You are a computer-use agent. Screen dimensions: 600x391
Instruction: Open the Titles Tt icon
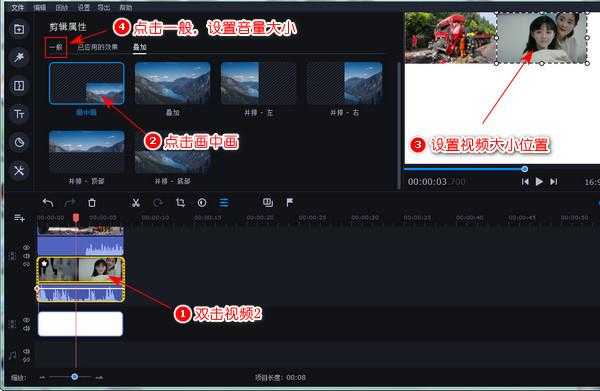[x=19, y=114]
